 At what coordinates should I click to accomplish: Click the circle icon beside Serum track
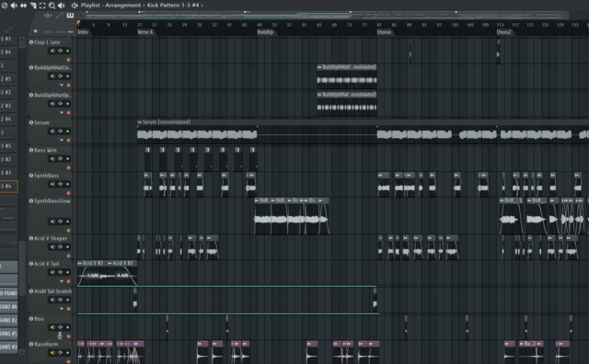[31, 122]
